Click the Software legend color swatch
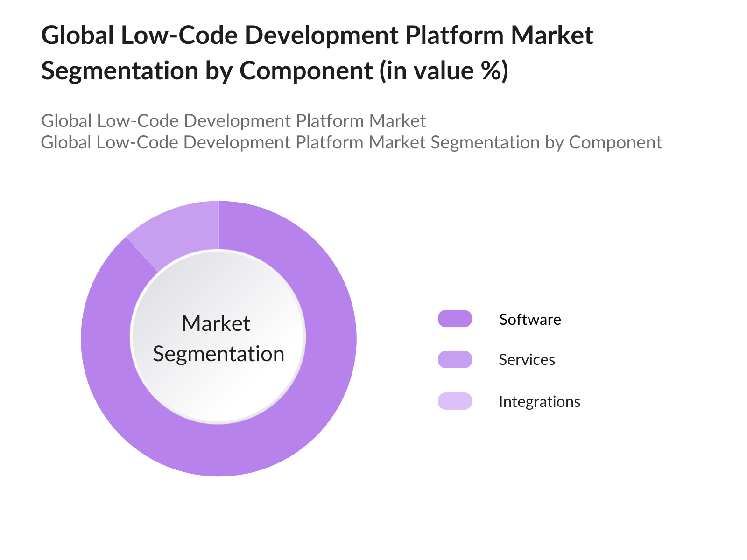The height and width of the screenshot is (560, 747). (455, 319)
